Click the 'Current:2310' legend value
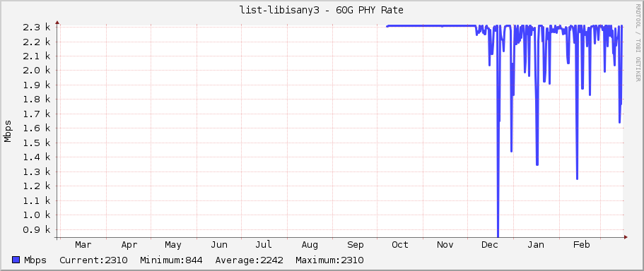 click(x=93, y=260)
